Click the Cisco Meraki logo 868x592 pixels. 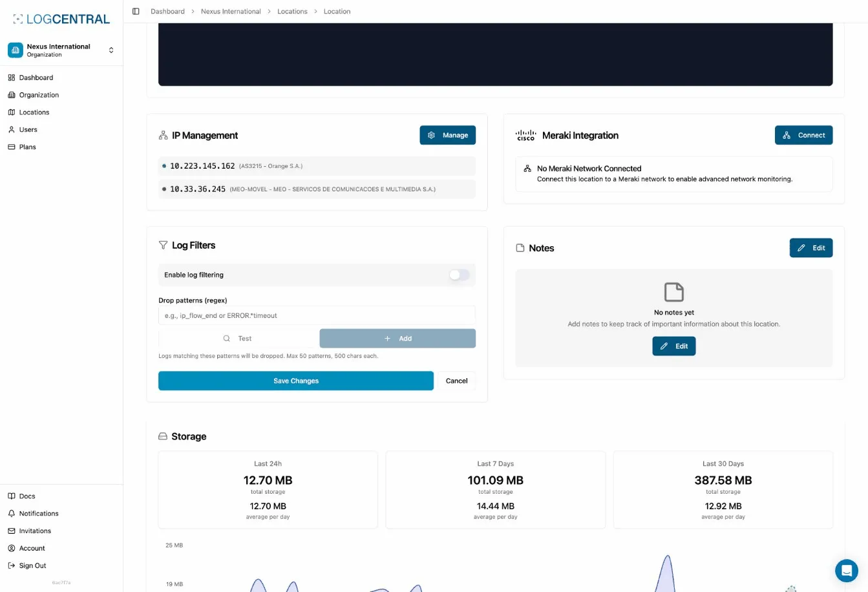(x=525, y=136)
